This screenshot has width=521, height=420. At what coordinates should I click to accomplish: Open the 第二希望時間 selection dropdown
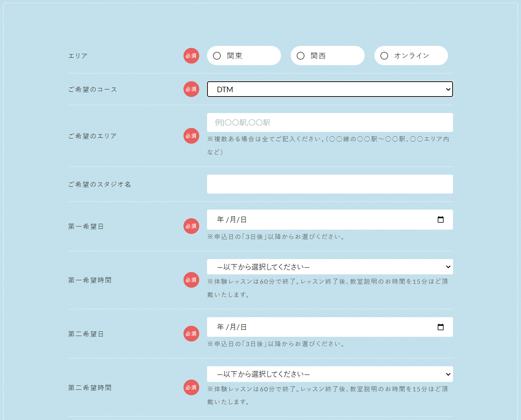click(330, 374)
